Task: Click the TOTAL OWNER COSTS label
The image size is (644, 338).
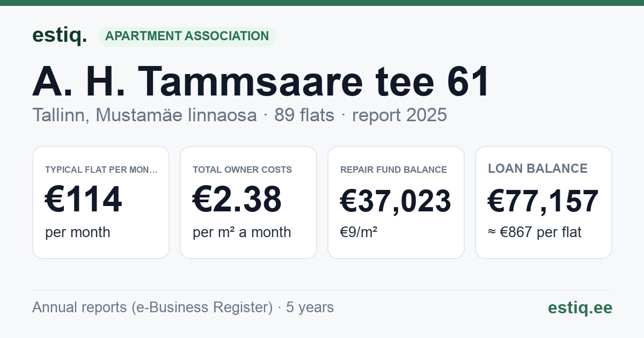Action: (243, 170)
